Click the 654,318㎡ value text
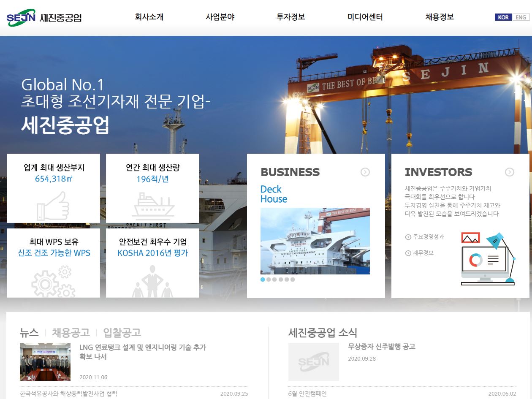 (x=54, y=179)
